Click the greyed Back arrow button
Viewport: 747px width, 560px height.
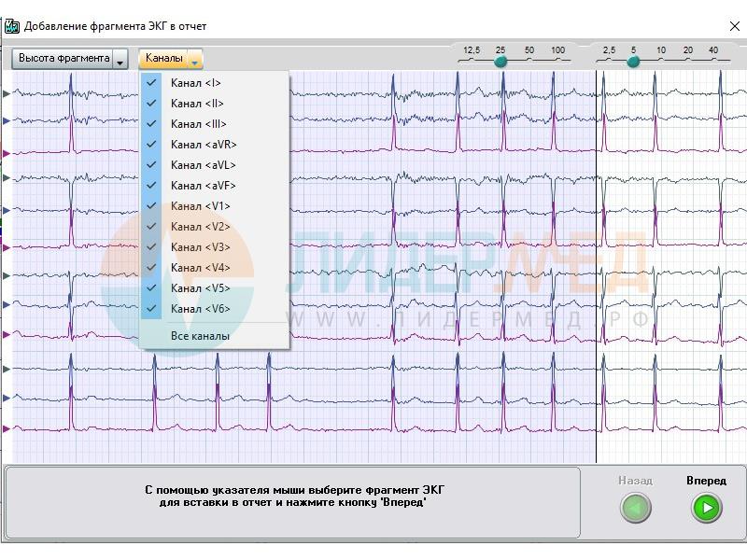click(x=636, y=508)
